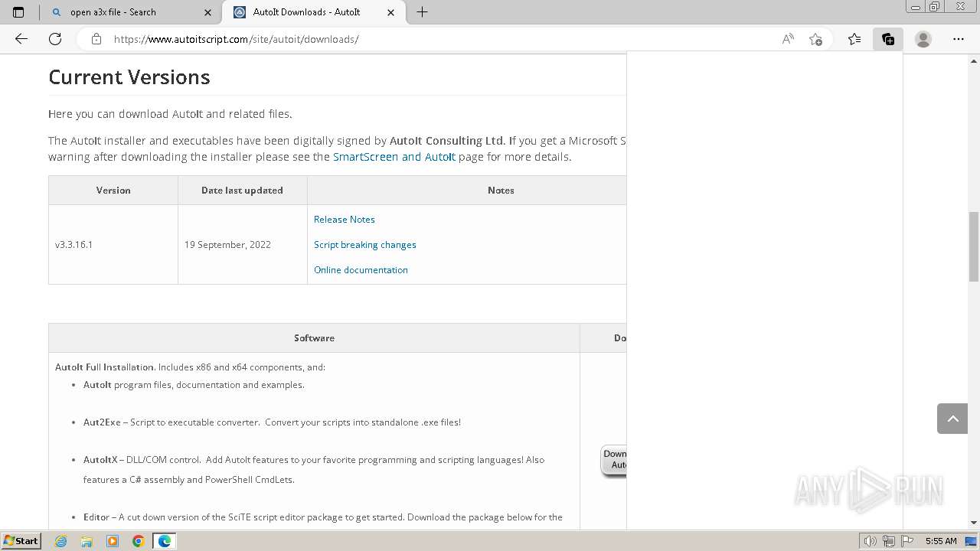980x551 pixels.
Task: Click the page vertical scrollbar thumb
Action: coord(974,246)
